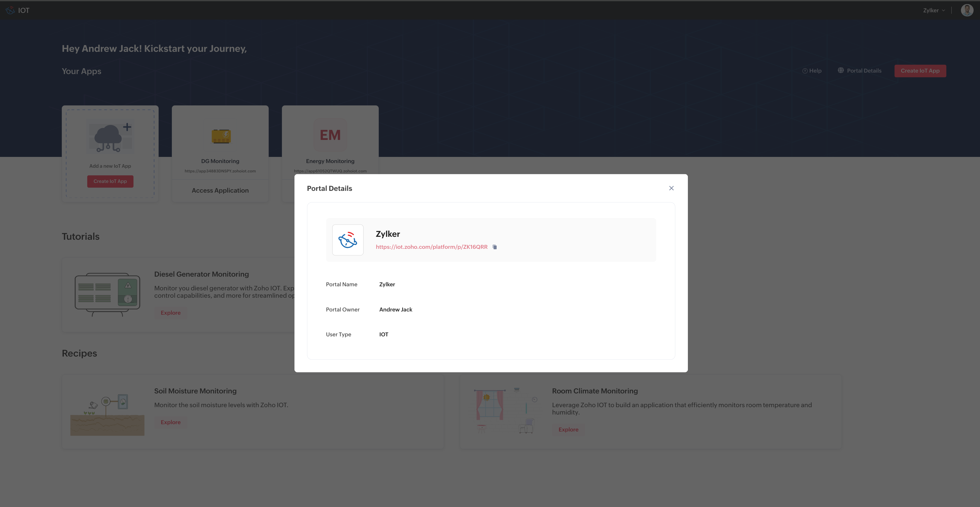Open the DG Monitoring app URL
980x507 pixels.
tap(220, 171)
